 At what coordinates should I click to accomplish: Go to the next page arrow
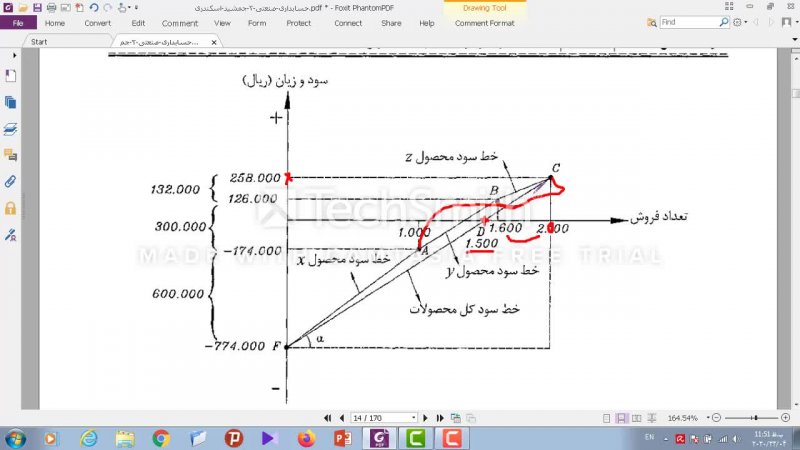click(x=427, y=417)
